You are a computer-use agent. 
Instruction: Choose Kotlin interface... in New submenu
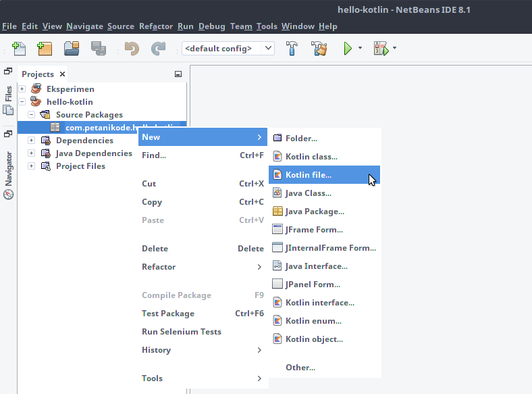pyautogui.click(x=324, y=303)
